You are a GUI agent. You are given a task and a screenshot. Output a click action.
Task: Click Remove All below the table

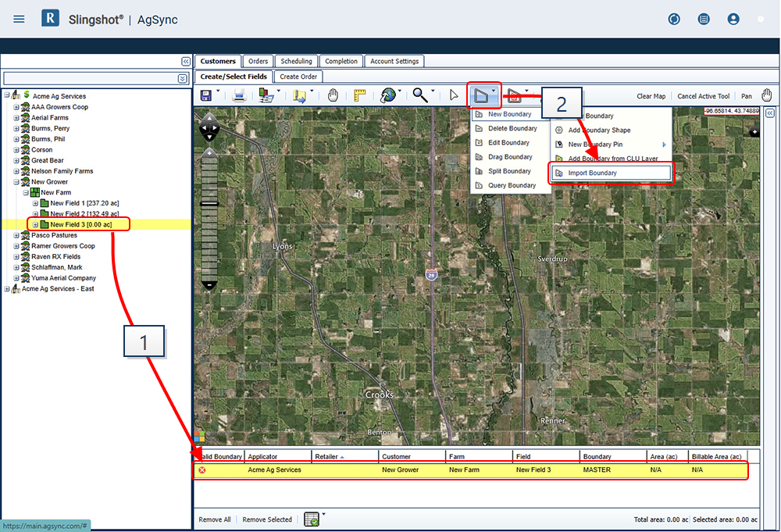coord(215,520)
